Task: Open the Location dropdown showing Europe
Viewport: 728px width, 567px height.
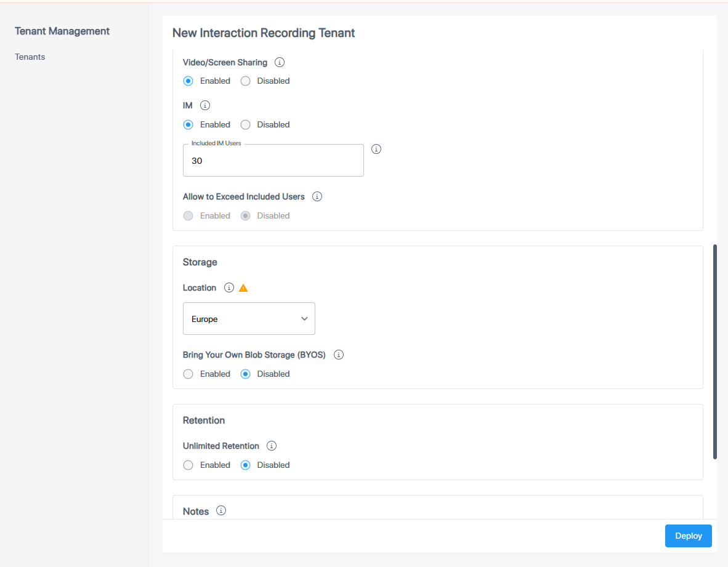Action: tap(249, 319)
